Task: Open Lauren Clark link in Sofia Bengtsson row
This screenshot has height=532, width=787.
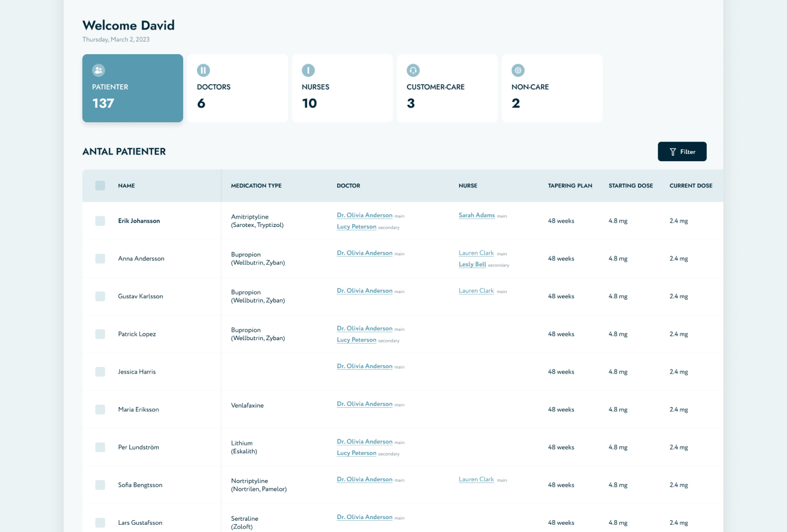Action: pos(476,480)
